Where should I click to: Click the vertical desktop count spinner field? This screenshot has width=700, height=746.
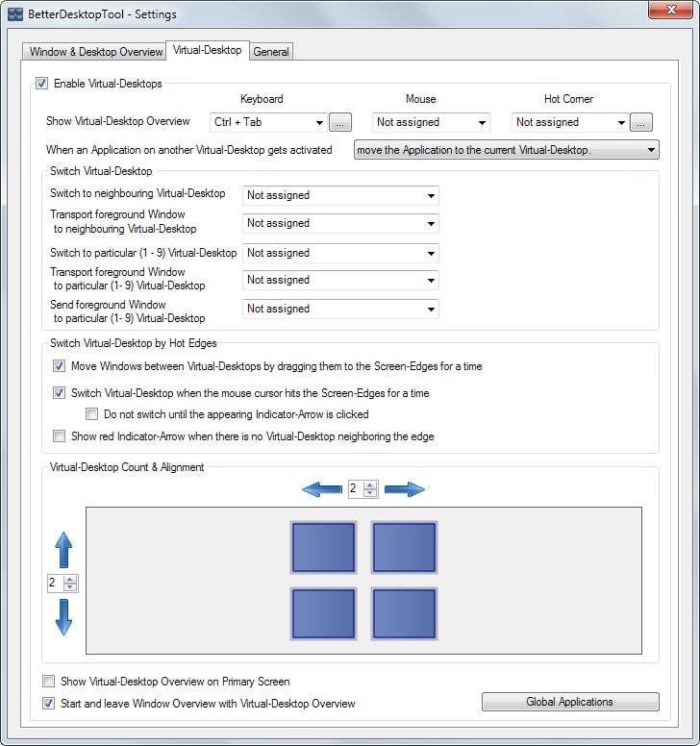pyautogui.click(x=62, y=583)
